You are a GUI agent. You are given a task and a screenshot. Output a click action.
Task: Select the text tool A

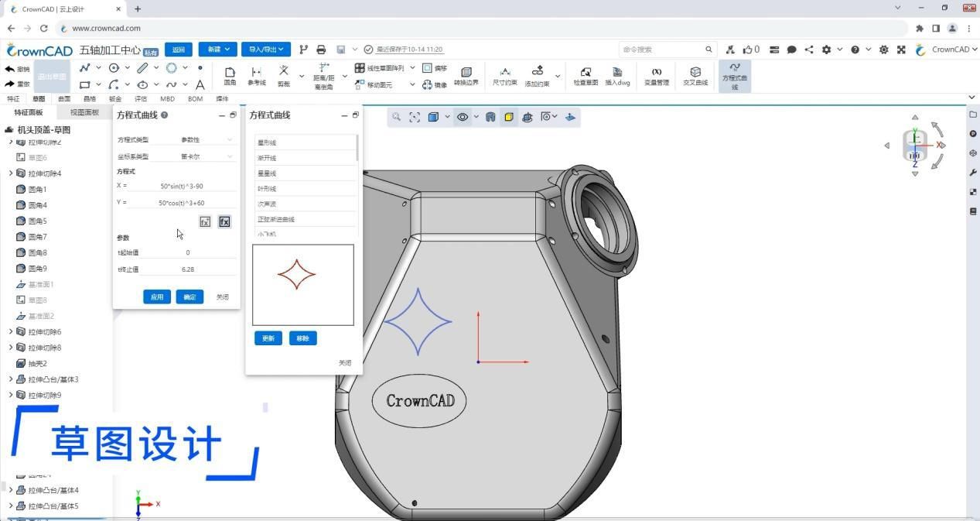tap(200, 84)
